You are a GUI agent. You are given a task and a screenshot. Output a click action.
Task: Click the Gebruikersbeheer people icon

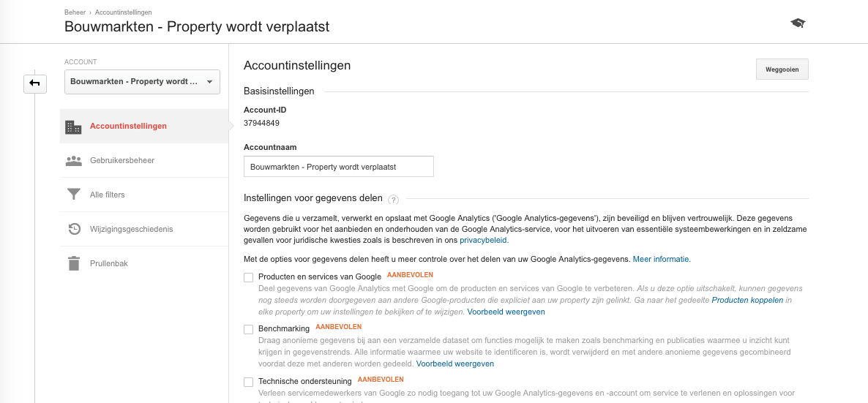[73, 160]
